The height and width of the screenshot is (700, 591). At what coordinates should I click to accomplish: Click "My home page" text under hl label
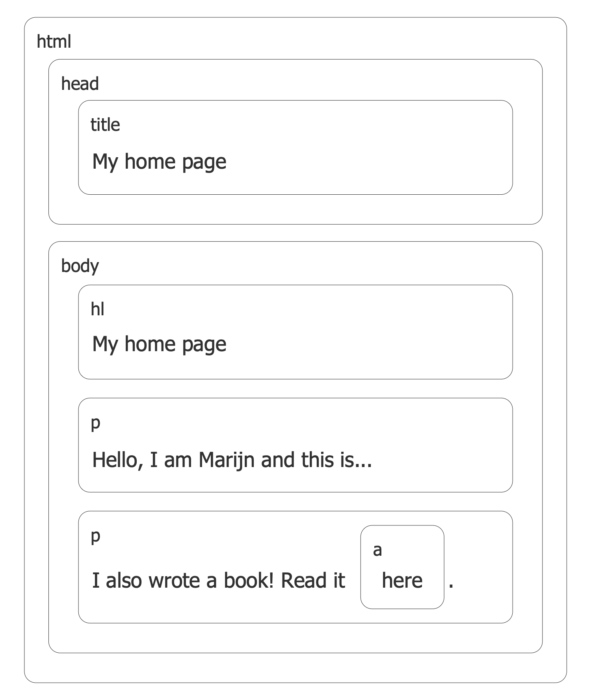coord(159,344)
